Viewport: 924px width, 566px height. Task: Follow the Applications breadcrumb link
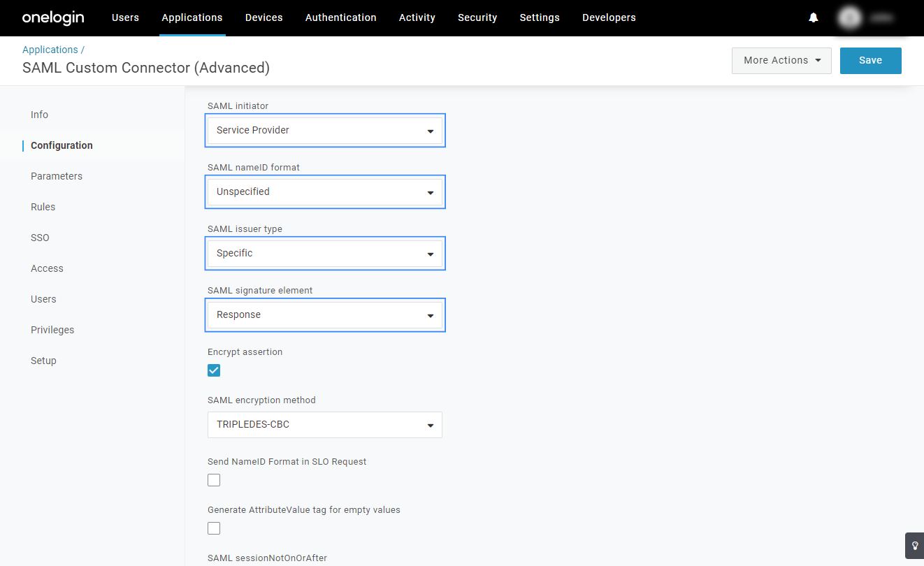[x=50, y=50]
